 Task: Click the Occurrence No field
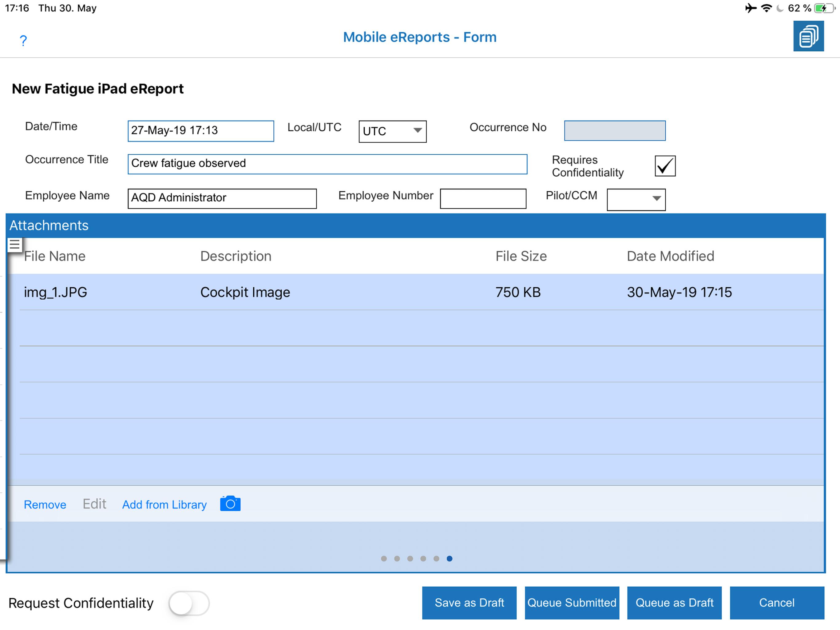coord(615,131)
